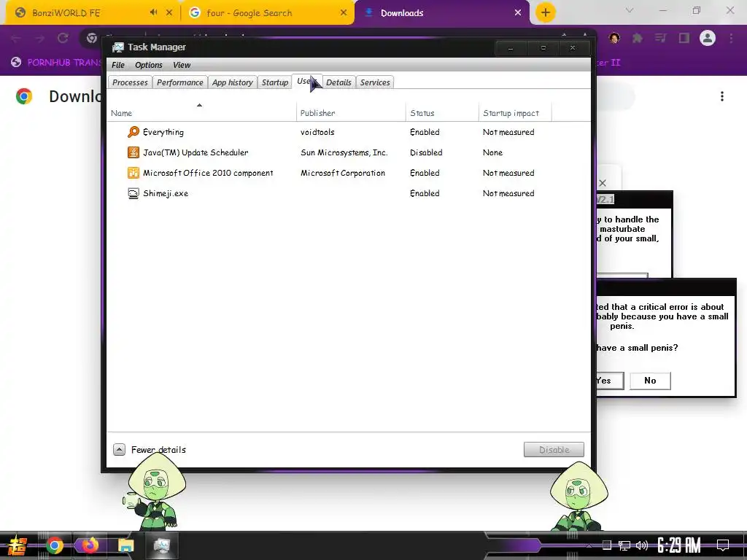The width and height of the screenshot is (747, 560).
Task: Click the Shimeji.exe entry icon
Action: coord(133,193)
